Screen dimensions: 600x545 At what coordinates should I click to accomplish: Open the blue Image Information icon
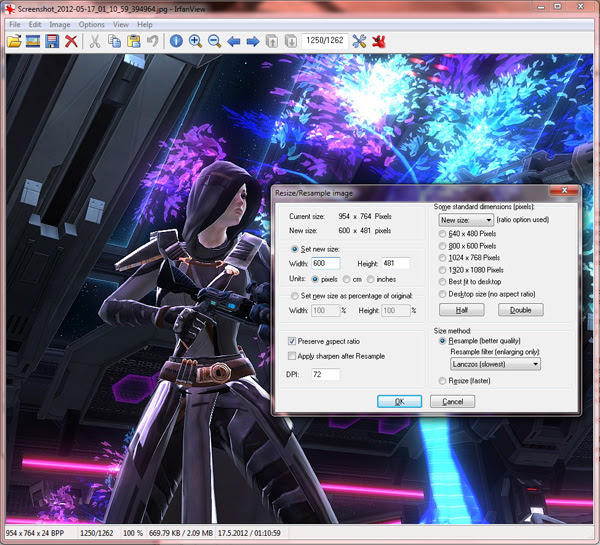click(x=176, y=41)
